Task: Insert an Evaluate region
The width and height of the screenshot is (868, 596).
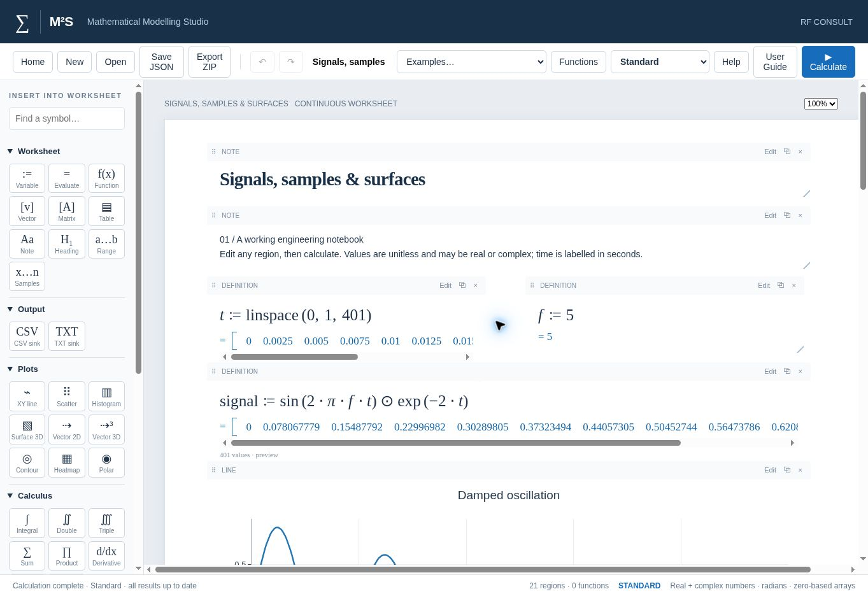Action: click(67, 178)
